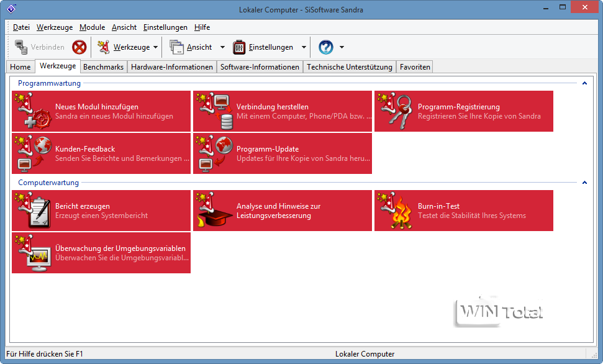Click the Programm-Update globe download icon
Viewport: 603px width, 364px height.
[215, 153]
